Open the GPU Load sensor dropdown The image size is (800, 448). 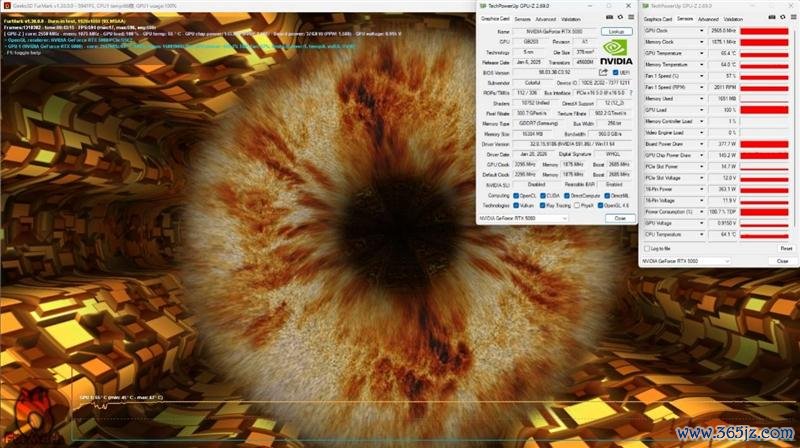702,110
